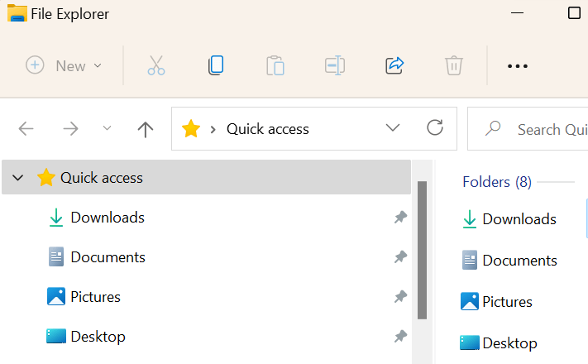Collapse the Quick access tree node

point(19,178)
